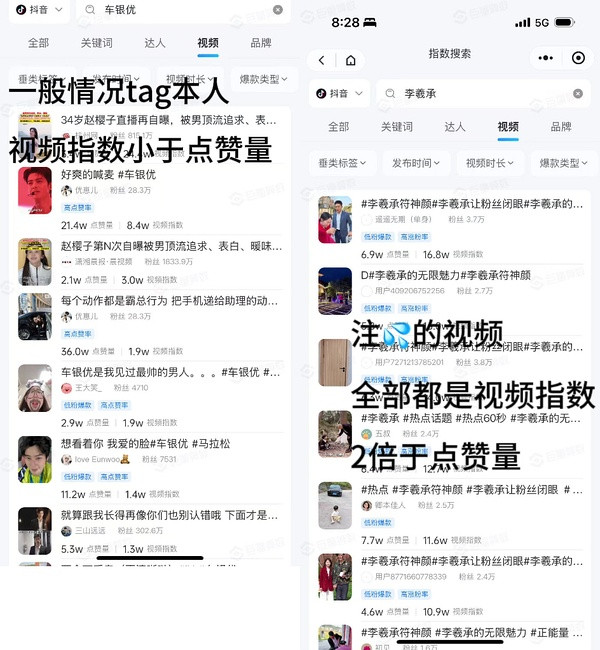Open the 抖音 platform dropdown on the right
Image resolution: width=600 pixels, height=650 pixels.
click(x=339, y=94)
